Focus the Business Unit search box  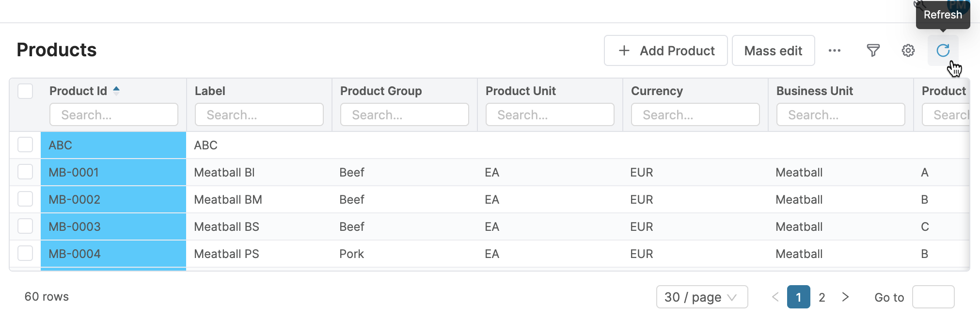click(840, 115)
